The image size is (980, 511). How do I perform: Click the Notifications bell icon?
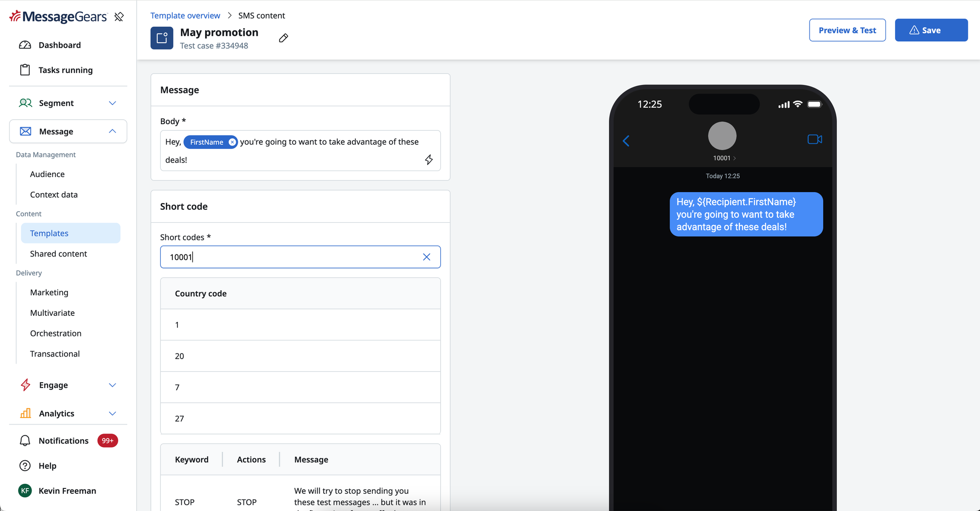coord(25,441)
